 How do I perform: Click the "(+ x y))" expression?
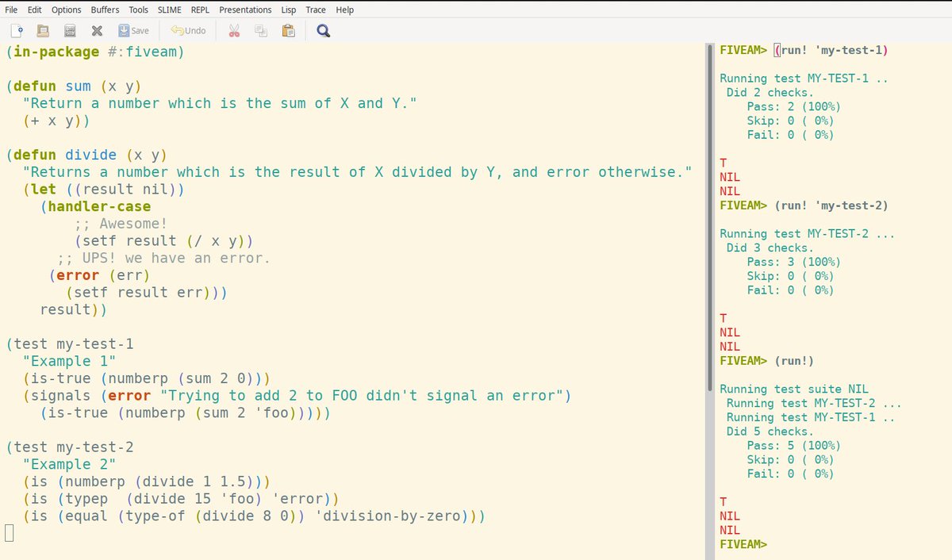coord(56,121)
